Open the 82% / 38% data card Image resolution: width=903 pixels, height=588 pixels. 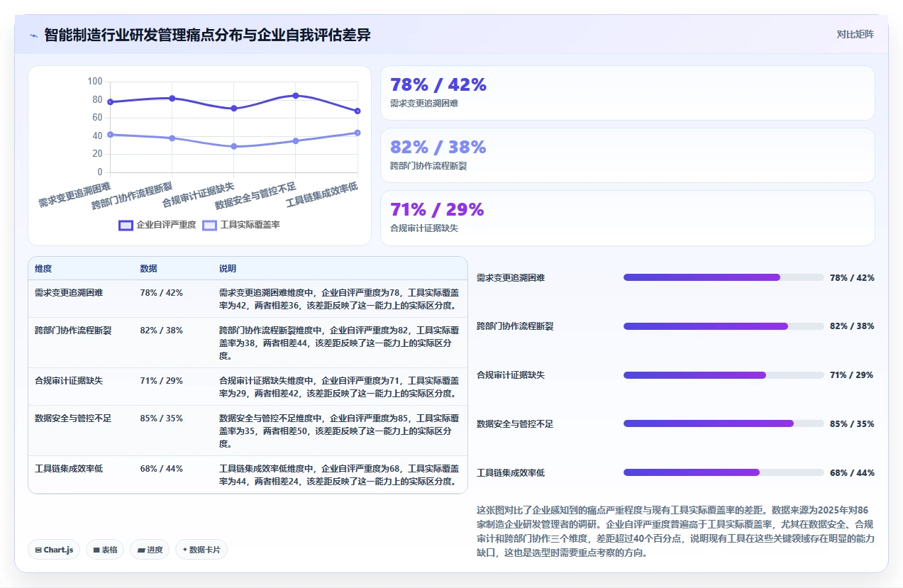pos(628,155)
